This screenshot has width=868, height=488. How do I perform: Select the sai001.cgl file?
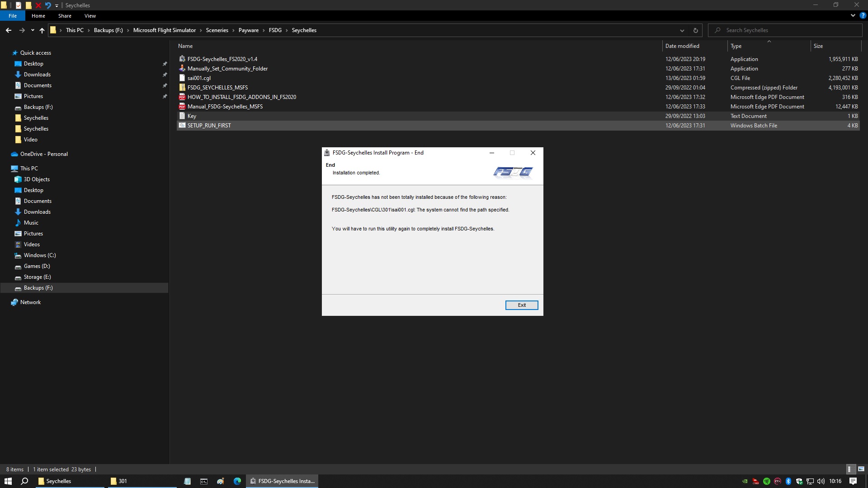click(199, 78)
